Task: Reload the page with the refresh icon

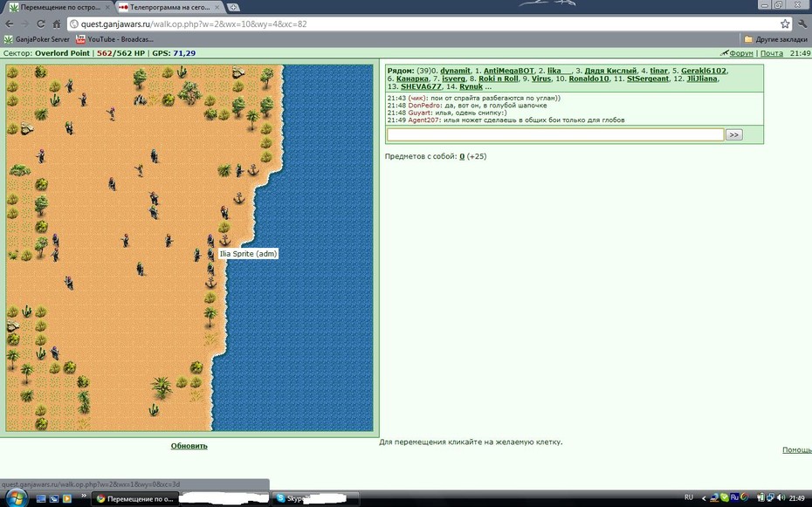Action: coord(41,24)
